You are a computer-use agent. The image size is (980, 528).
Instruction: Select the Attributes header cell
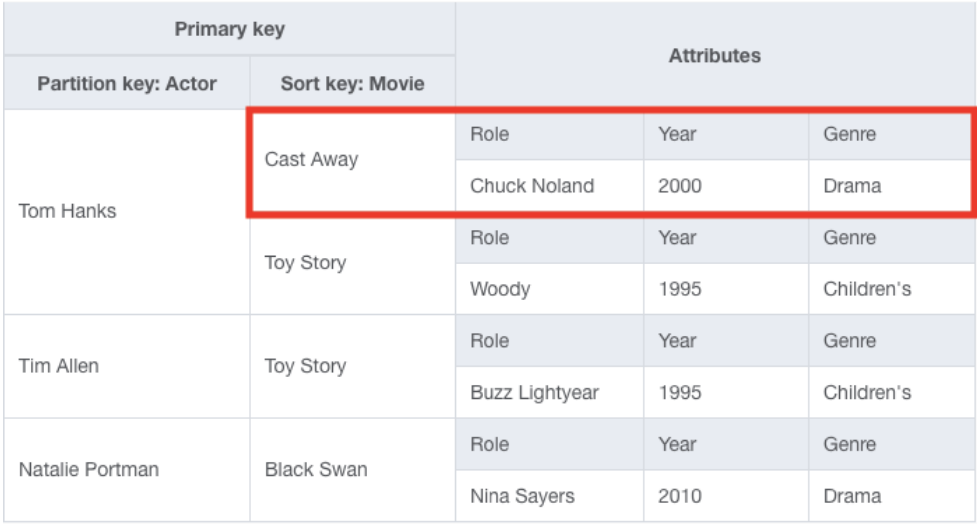tap(715, 55)
